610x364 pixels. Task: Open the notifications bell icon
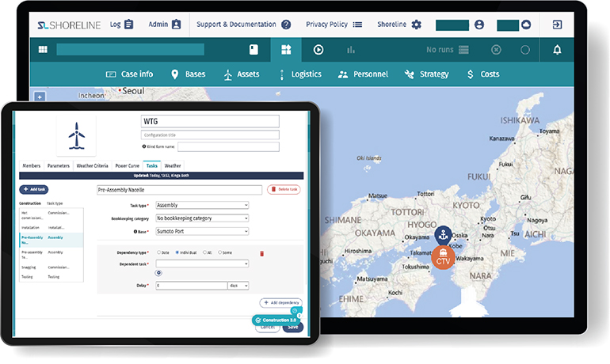(557, 50)
